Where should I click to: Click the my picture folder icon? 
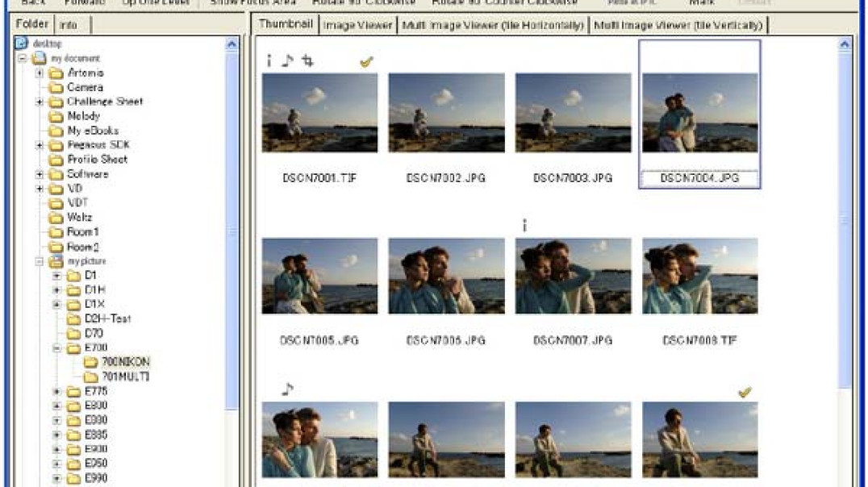pos(56,261)
